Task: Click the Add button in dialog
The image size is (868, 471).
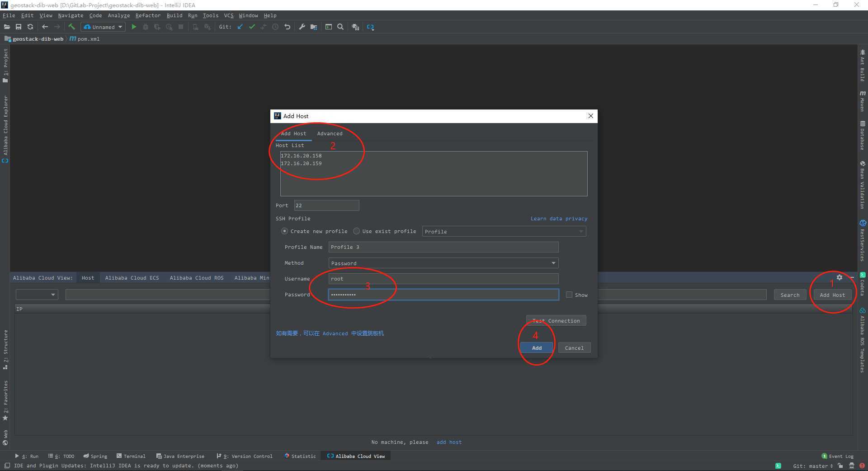Action: [537, 347]
